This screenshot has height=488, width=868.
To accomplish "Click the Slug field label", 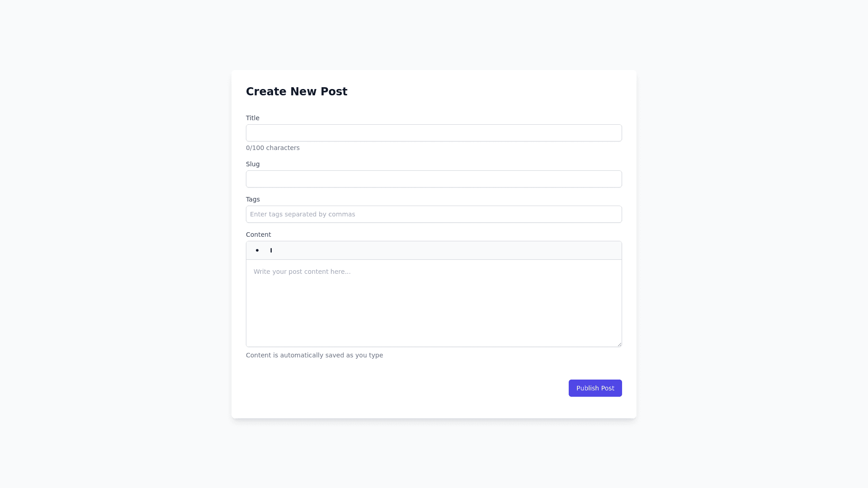I will tap(253, 164).
